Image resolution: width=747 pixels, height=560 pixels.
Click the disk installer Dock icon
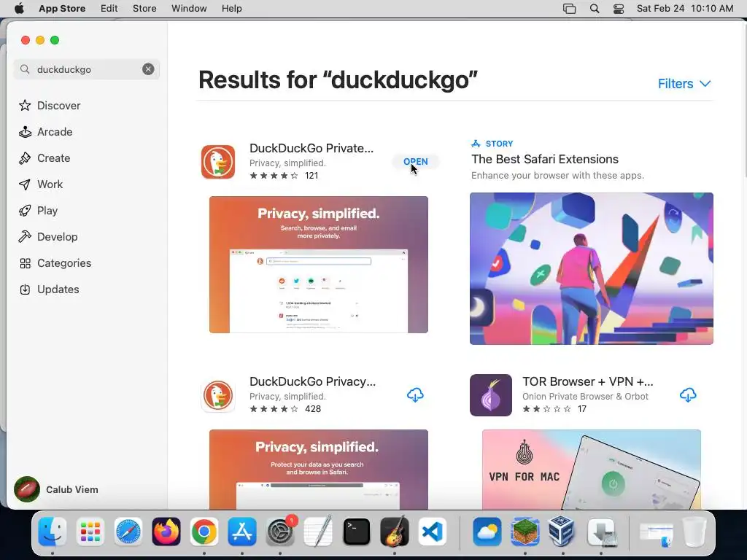(601, 532)
